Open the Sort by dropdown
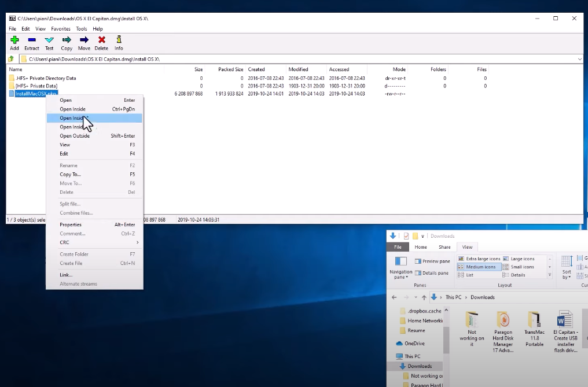Image resolution: width=588 pixels, height=387 pixels. (566, 267)
